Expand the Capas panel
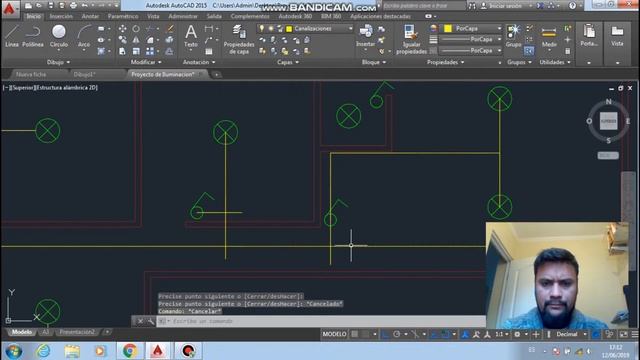The image size is (640, 360). (x=288, y=62)
